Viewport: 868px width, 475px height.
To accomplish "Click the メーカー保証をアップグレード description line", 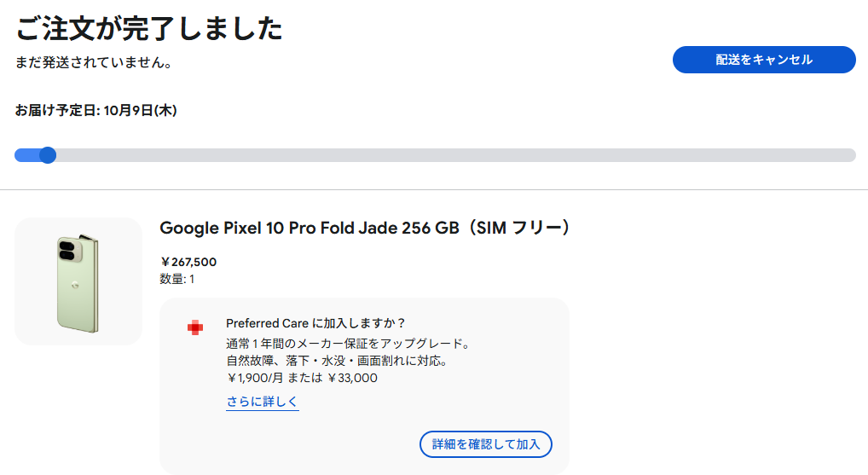I will (x=348, y=344).
